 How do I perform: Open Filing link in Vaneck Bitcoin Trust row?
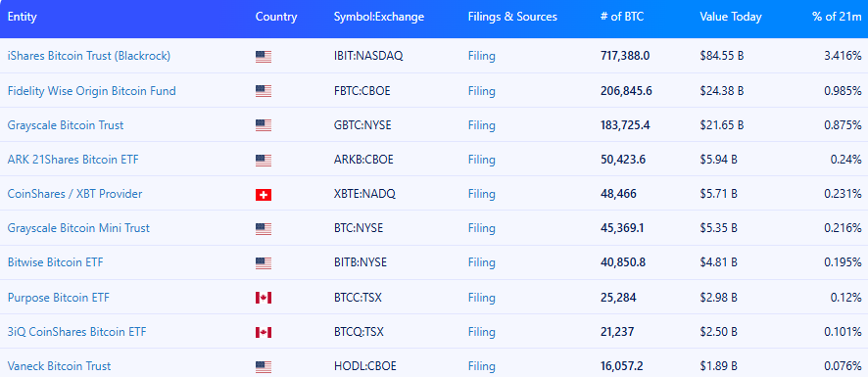pyautogui.click(x=482, y=366)
